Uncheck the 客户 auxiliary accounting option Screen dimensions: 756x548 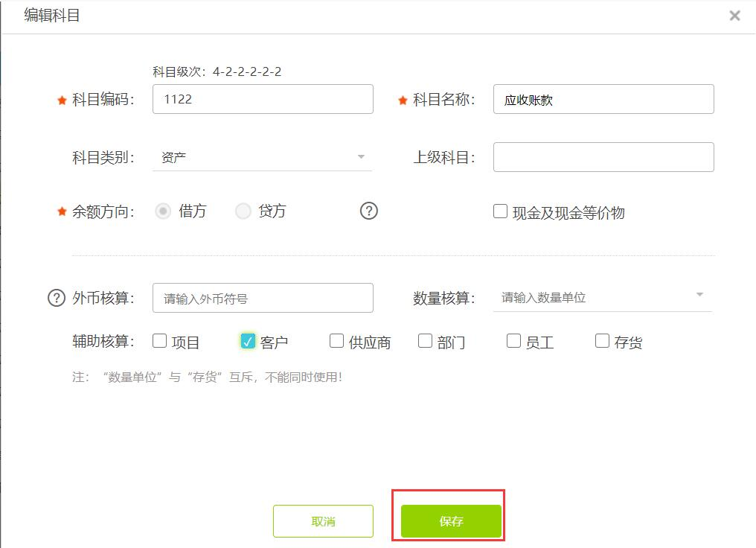247,340
